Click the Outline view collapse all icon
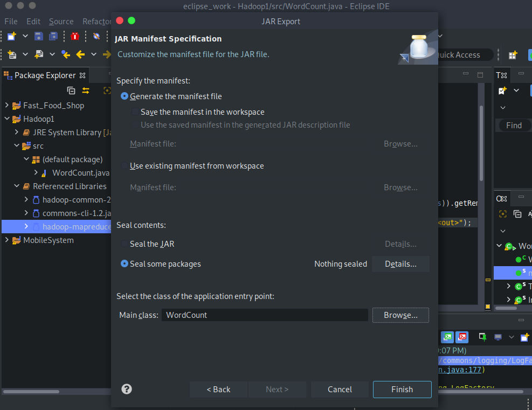The width and height of the screenshot is (532, 410). 517,214
